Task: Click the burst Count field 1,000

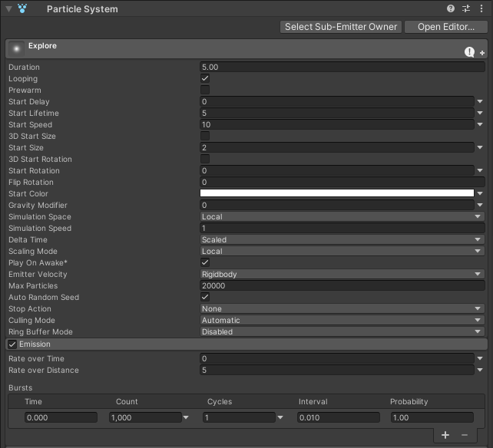Action: (145, 417)
